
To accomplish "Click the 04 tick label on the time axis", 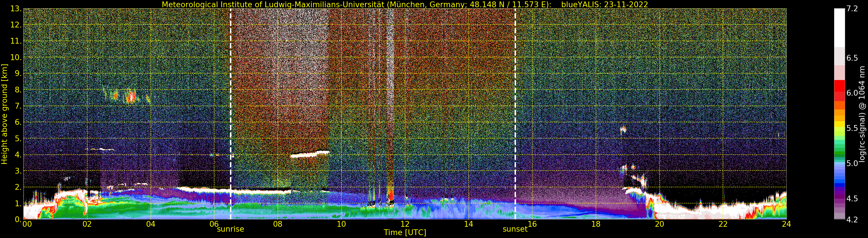I will tap(151, 224).
